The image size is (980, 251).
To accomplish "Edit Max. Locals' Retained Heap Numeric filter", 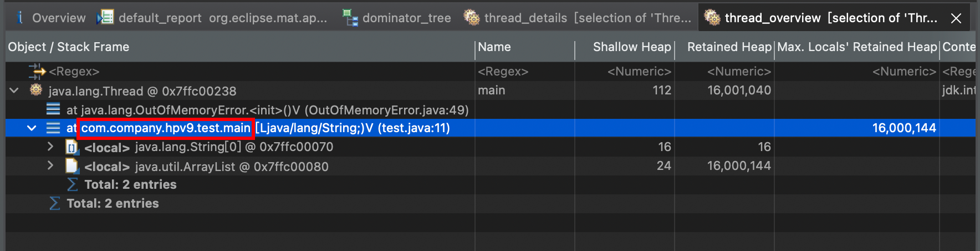I will (x=905, y=72).
